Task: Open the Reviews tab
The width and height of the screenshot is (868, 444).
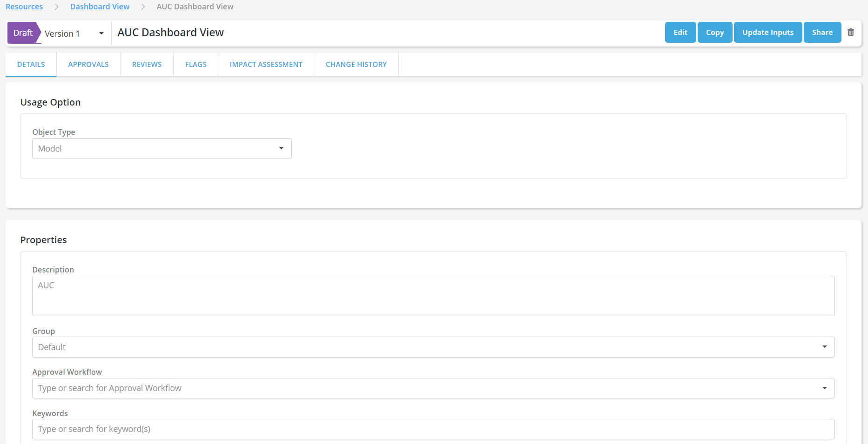Action: 147,65
